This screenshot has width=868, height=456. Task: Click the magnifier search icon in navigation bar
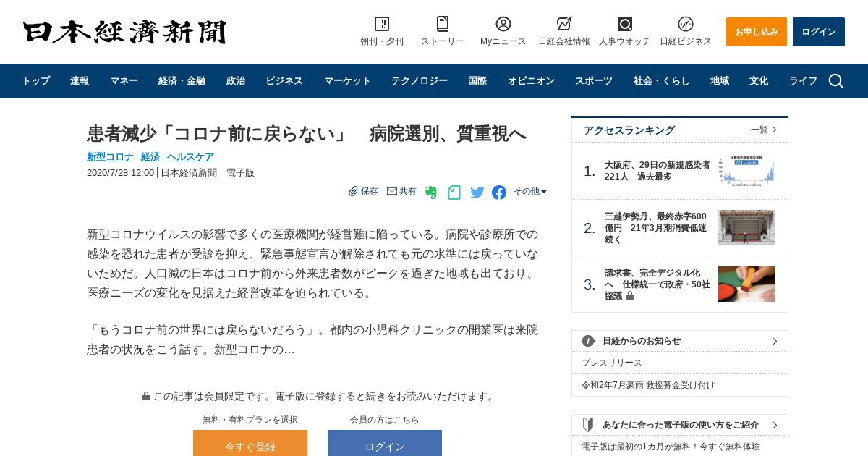tap(836, 81)
